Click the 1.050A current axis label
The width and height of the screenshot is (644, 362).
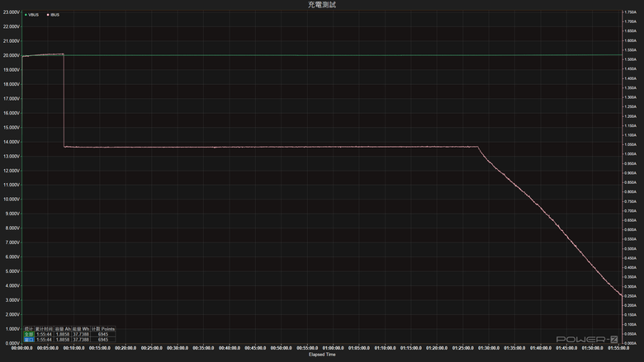631,144
